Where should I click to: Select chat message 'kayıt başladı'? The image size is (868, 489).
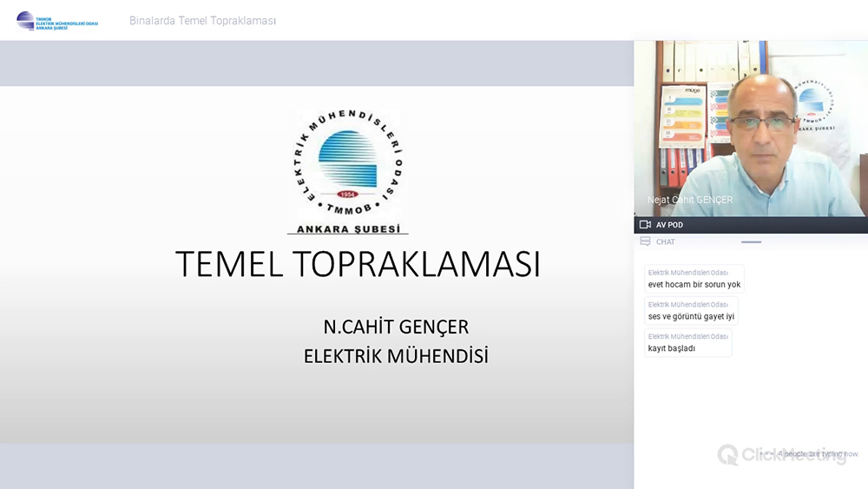[672, 348]
